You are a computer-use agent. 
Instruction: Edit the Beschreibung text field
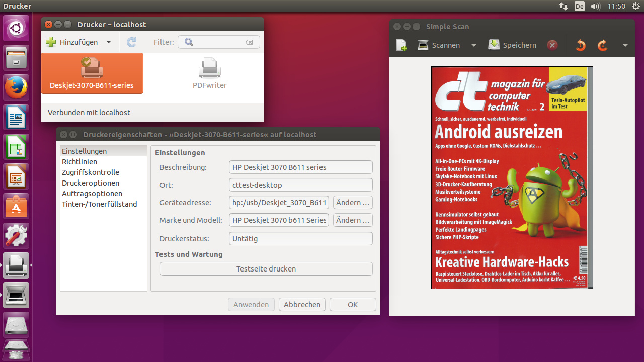[x=300, y=167]
